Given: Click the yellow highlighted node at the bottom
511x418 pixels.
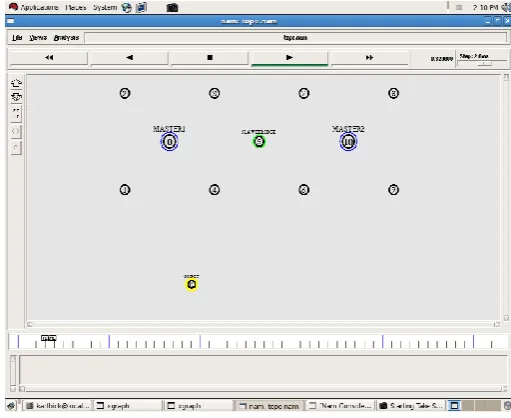Looking at the screenshot, I should (x=192, y=285).
